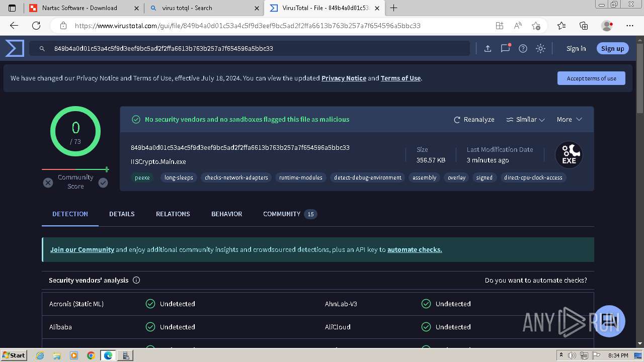Viewport: 644px width, 362px height.
Task: Vote negative with community X icon
Action: pos(48,183)
